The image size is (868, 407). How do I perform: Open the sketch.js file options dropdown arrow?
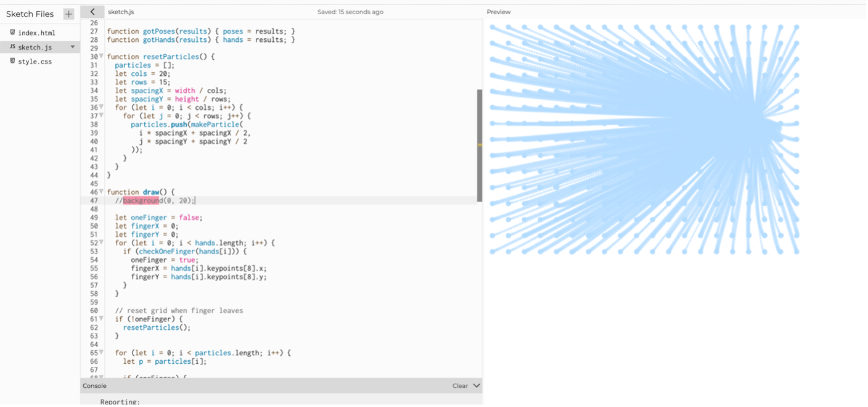(x=73, y=47)
